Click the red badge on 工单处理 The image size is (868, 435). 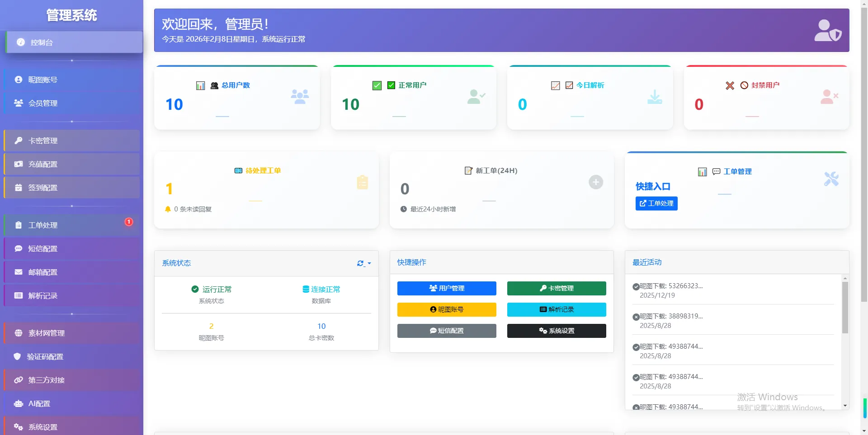(129, 222)
